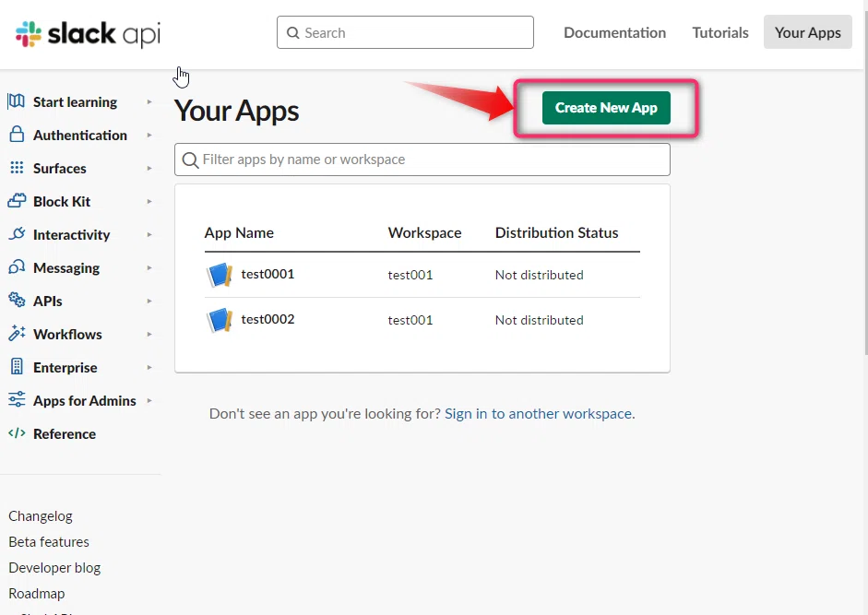Click the Distribution Status column header
Viewport: 868px width, 615px height.
click(556, 233)
